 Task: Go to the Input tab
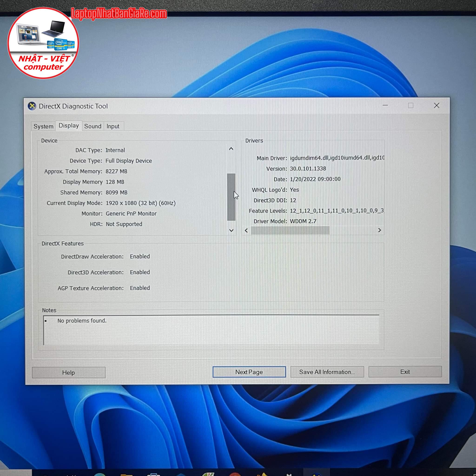point(113,126)
